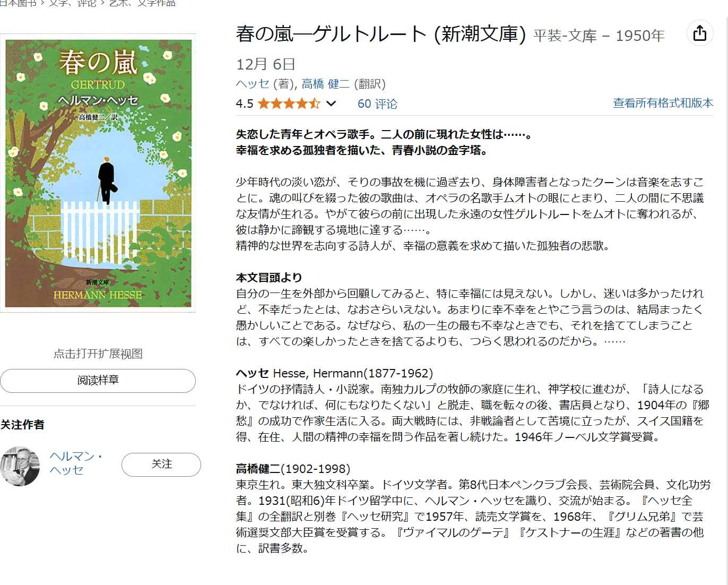This screenshot has width=728, height=585.
Task: Open 查看所有格式和版本 link
Action: tap(663, 103)
